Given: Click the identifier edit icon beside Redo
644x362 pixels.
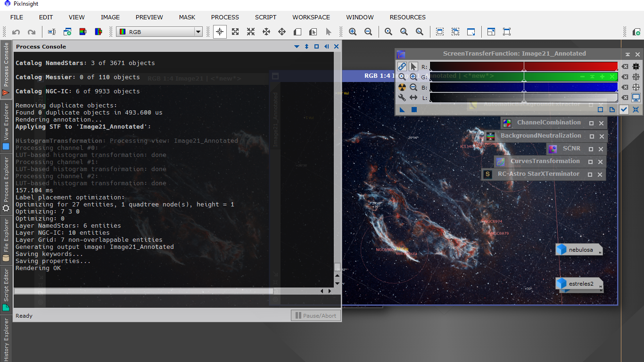Looking at the screenshot, I should (x=52, y=32).
